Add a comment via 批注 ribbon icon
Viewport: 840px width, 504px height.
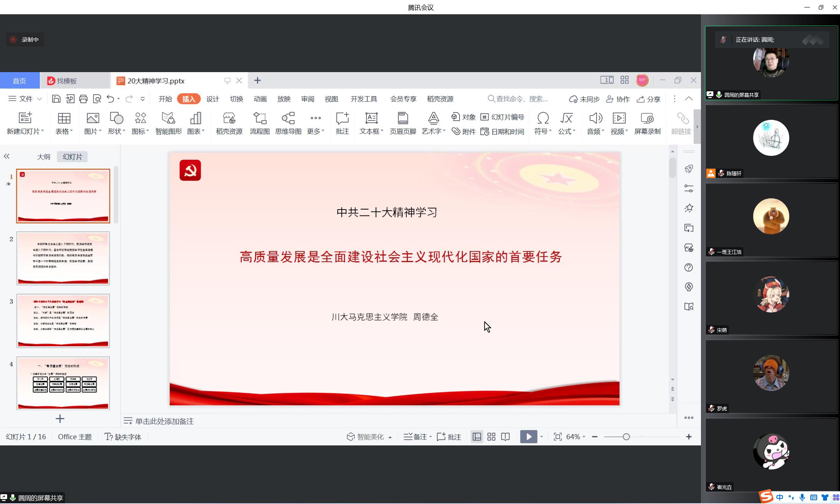[342, 119]
